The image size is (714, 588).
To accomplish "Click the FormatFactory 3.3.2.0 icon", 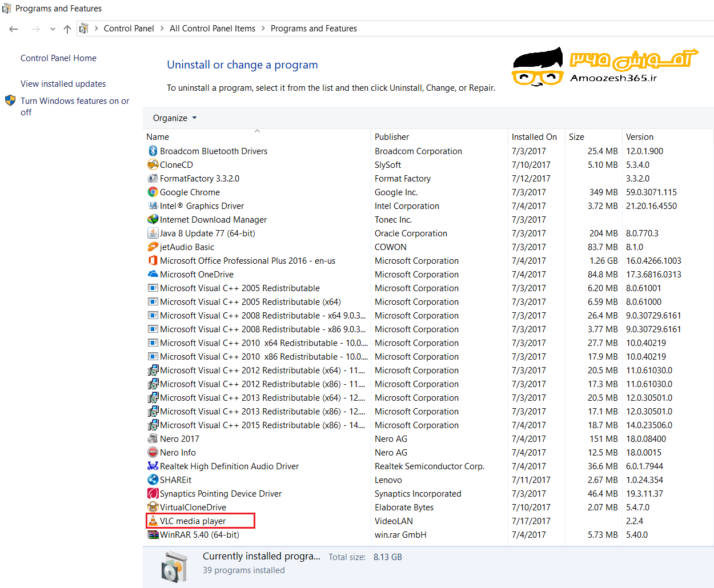I will click(x=153, y=178).
